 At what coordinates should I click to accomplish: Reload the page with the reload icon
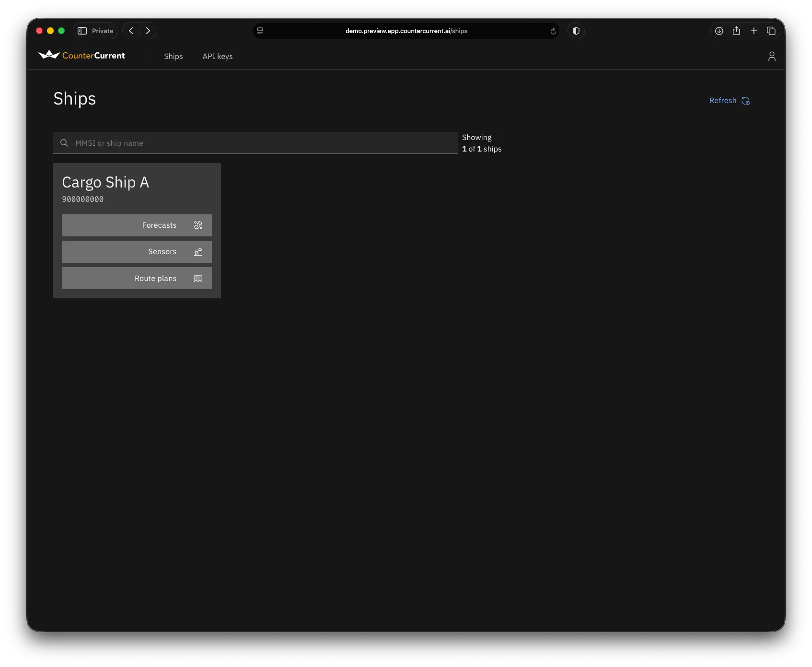553,31
